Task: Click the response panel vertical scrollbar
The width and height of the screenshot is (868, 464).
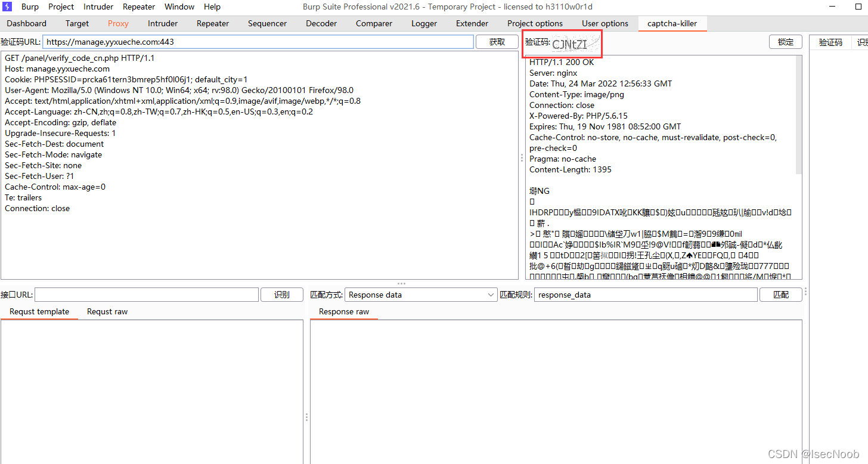Action: (x=799, y=115)
